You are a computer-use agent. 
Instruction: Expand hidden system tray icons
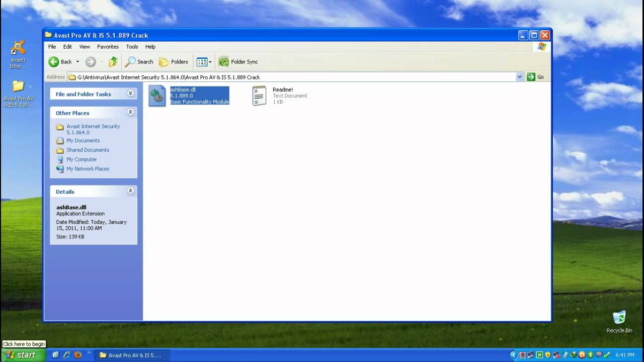(514, 355)
